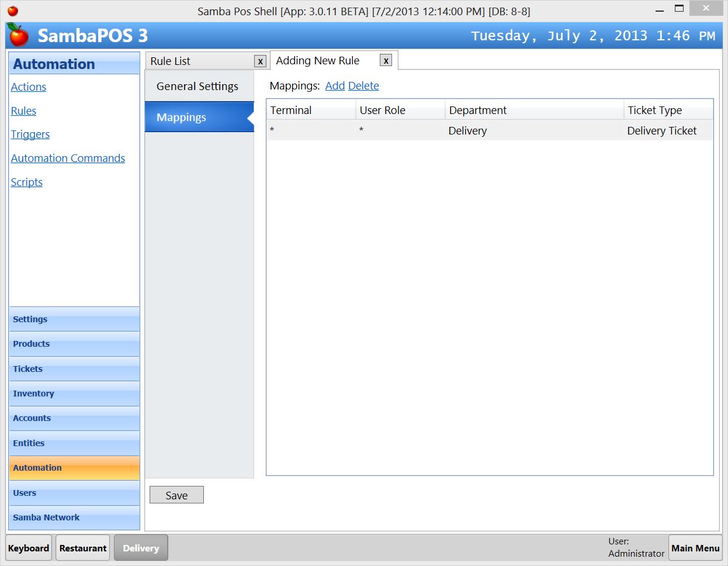This screenshot has width=728, height=566.
Task: Open the Scripts page
Action: (x=26, y=182)
